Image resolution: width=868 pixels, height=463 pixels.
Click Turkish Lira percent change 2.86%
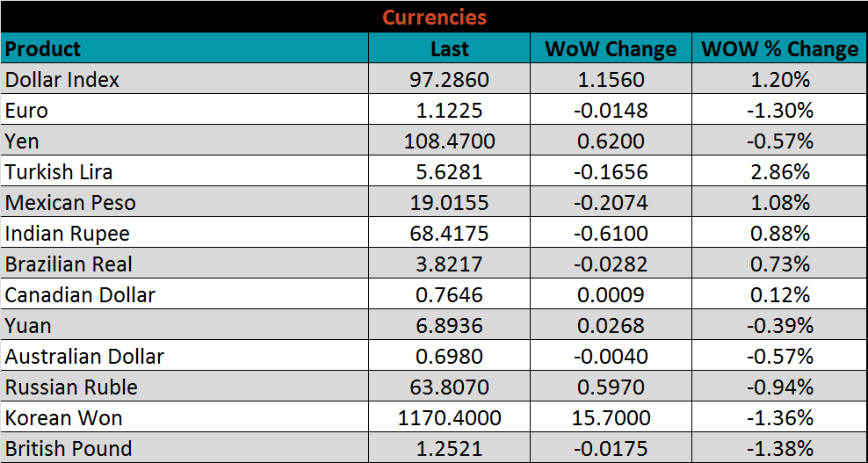(779, 172)
